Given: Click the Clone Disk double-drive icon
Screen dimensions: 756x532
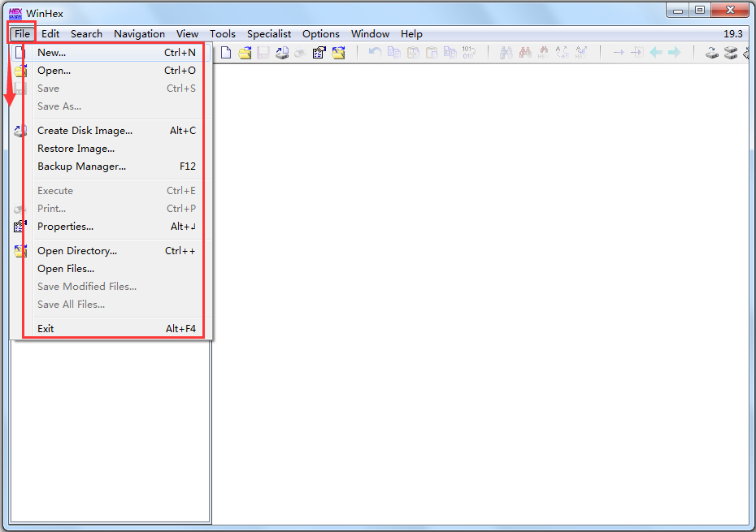Looking at the screenshot, I should 731,53.
